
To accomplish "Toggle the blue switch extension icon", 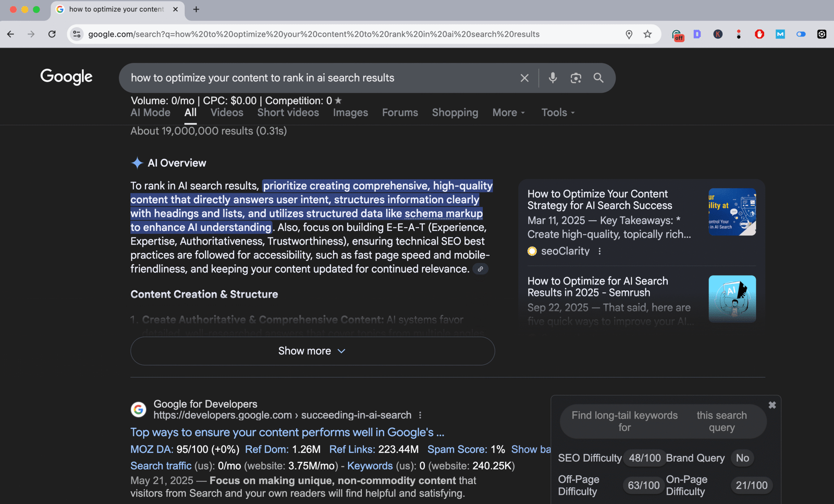I will click(x=801, y=34).
